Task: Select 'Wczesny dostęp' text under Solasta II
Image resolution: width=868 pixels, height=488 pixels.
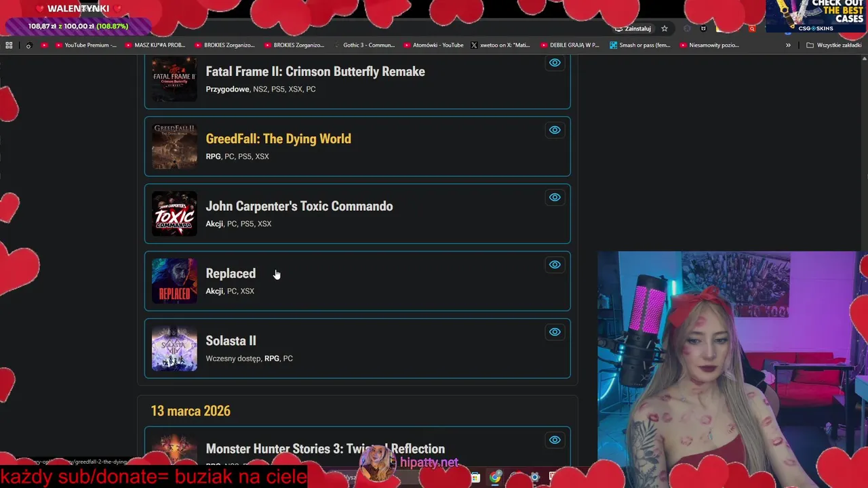Action: pyautogui.click(x=233, y=359)
